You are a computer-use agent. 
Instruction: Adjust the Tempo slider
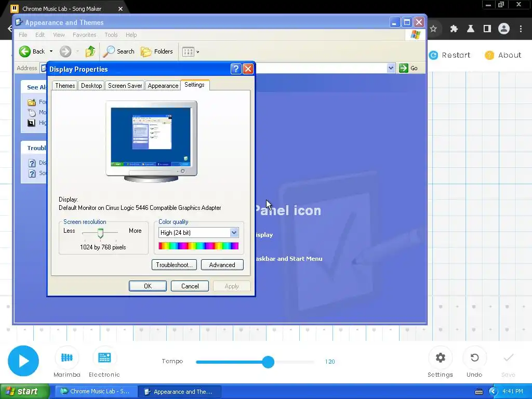(268, 362)
